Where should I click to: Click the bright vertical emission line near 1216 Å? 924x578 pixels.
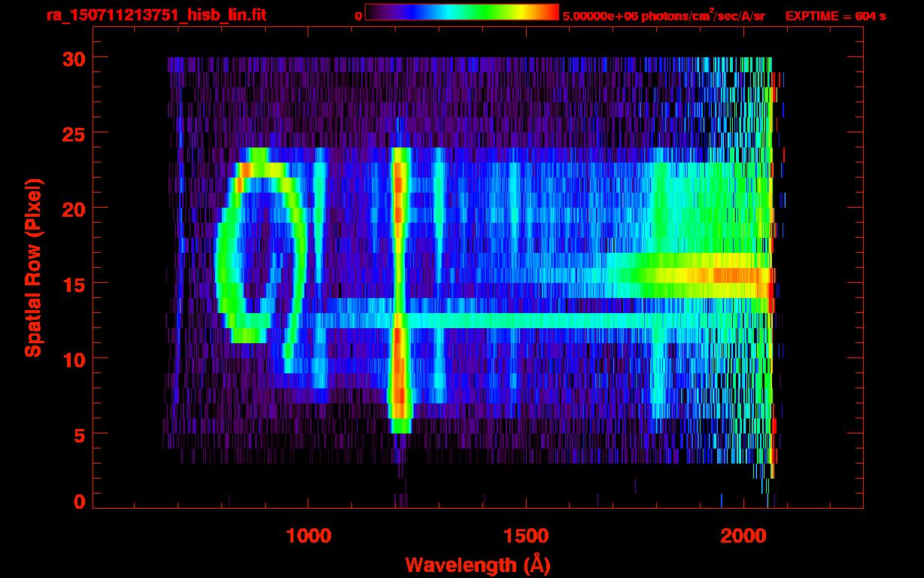[x=400, y=290]
